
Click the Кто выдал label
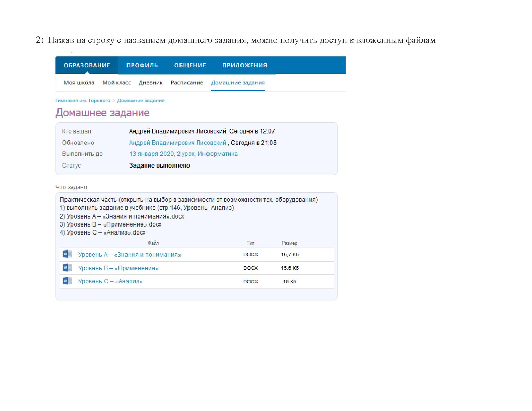coord(77,131)
